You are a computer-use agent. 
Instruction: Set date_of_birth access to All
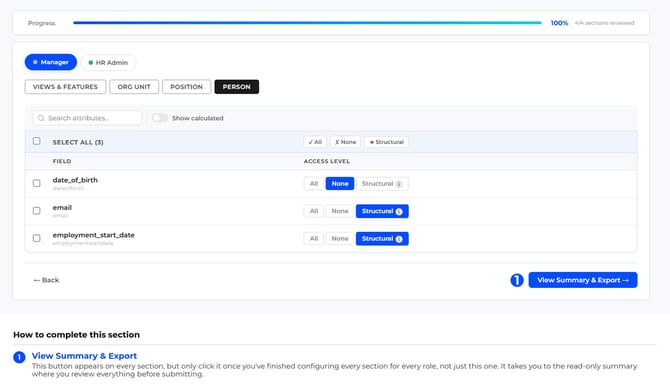314,184
